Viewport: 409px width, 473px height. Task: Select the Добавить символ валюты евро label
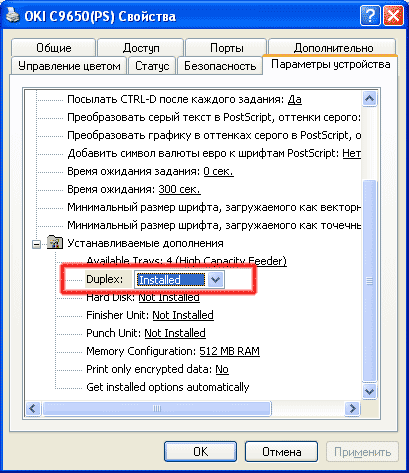point(203,153)
